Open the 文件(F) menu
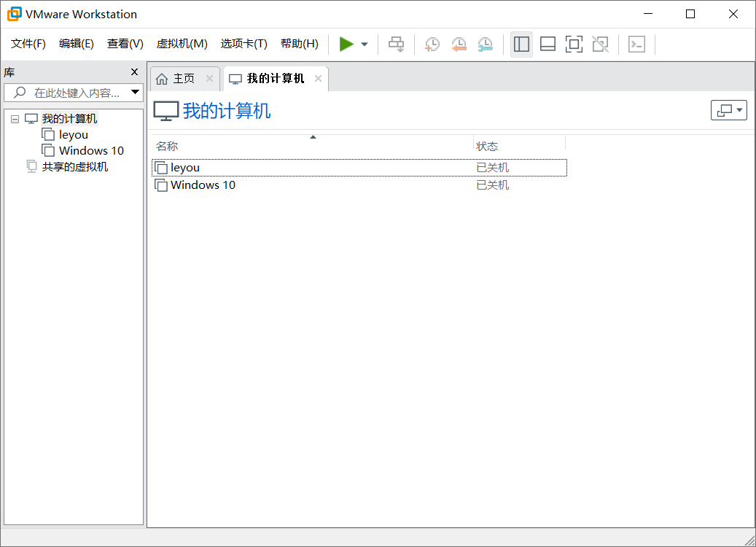Image resolution: width=756 pixels, height=547 pixels. pyautogui.click(x=28, y=44)
